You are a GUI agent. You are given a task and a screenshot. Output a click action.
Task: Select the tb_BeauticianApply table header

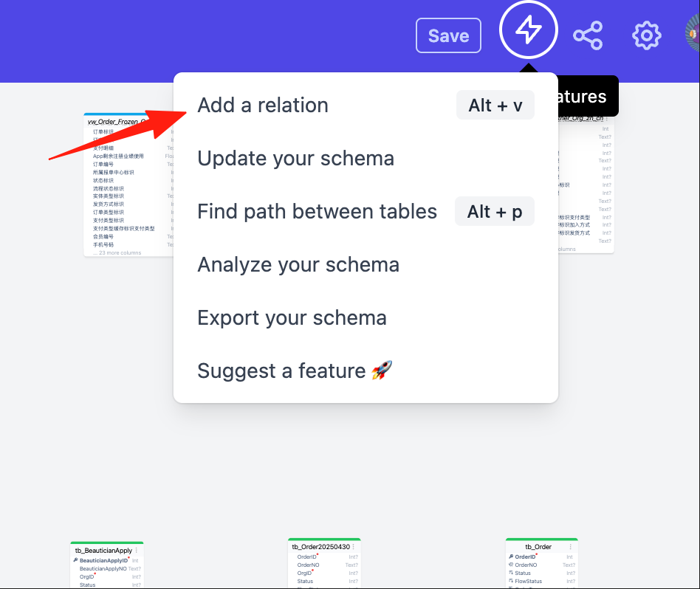click(106, 550)
